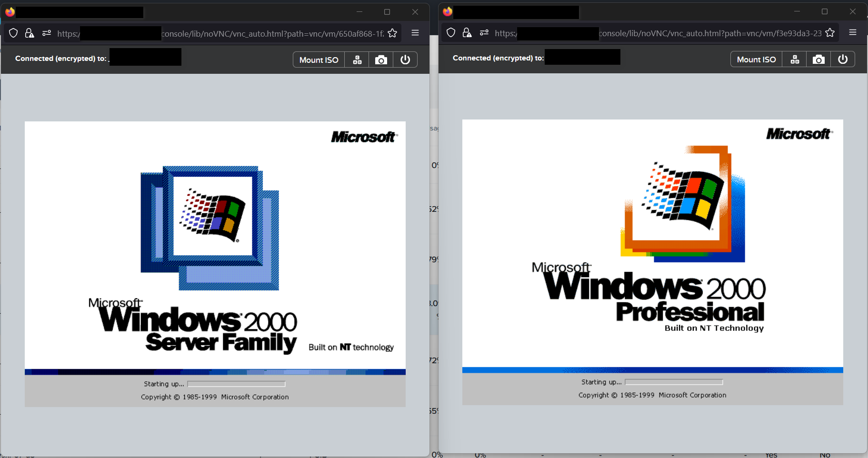Open Firefox hamburger menu in left window
The width and height of the screenshot is (868, 458).
[x=415, y=33]
